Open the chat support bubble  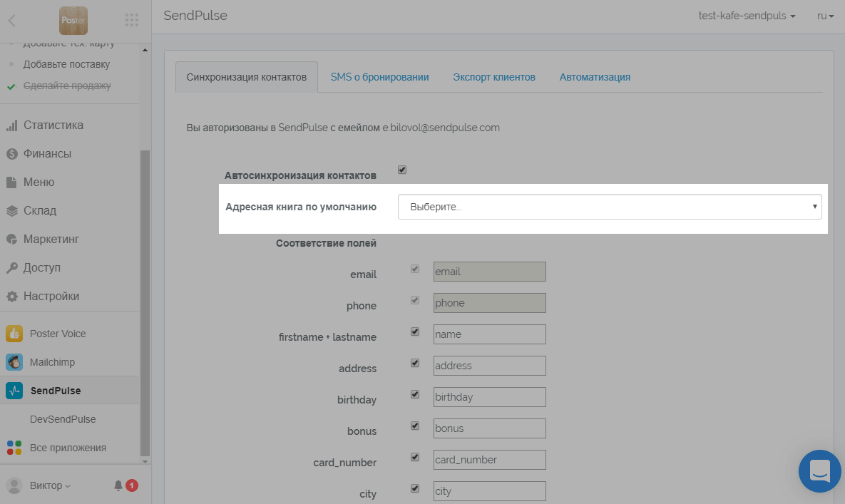click(819, 471)
